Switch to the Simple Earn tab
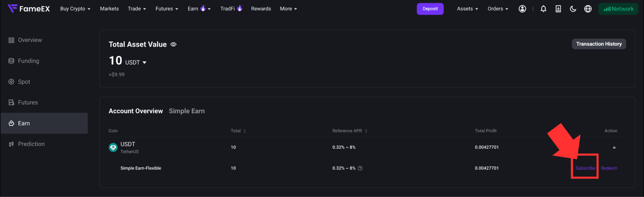The image size is (644, 197). (x=187, y=111)
